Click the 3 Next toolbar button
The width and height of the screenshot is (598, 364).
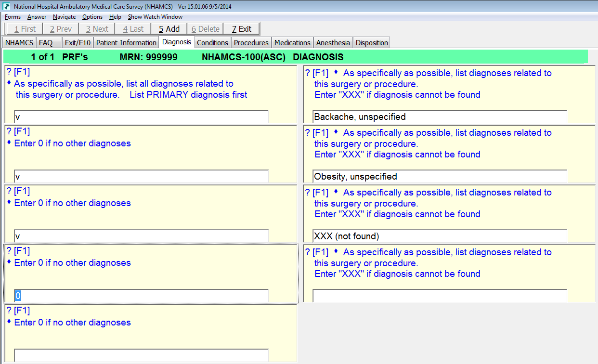point(97,29)
